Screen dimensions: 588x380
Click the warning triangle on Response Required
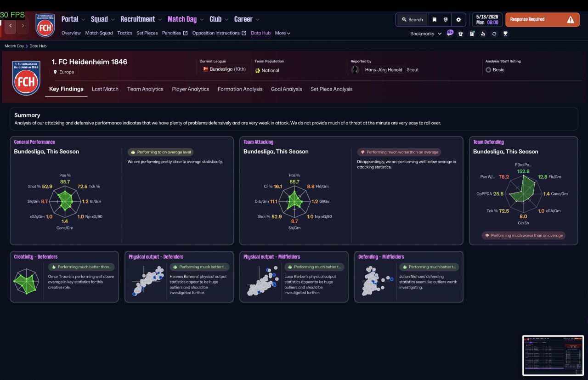[571, 20]
